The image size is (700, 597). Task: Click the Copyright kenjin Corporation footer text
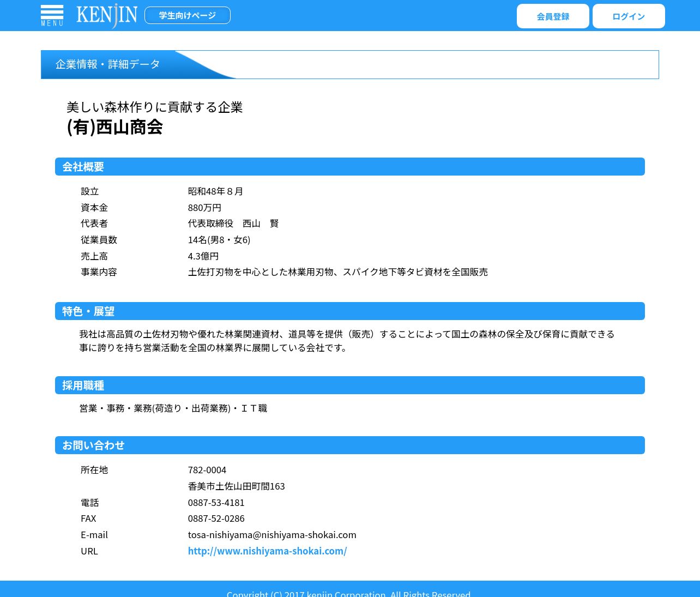348,593
